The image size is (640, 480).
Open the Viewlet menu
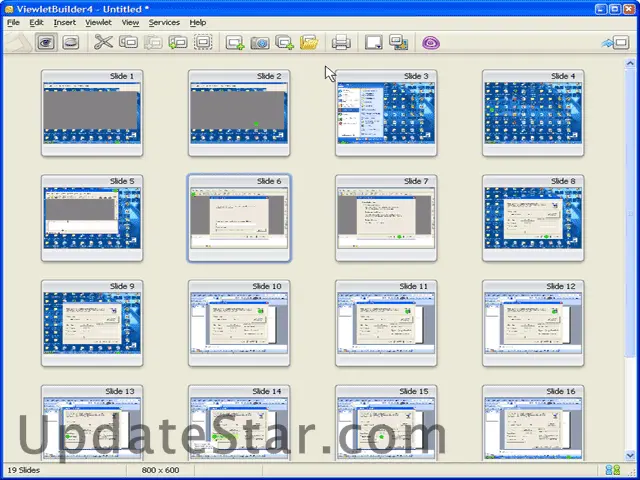click(x=98, y=22)
